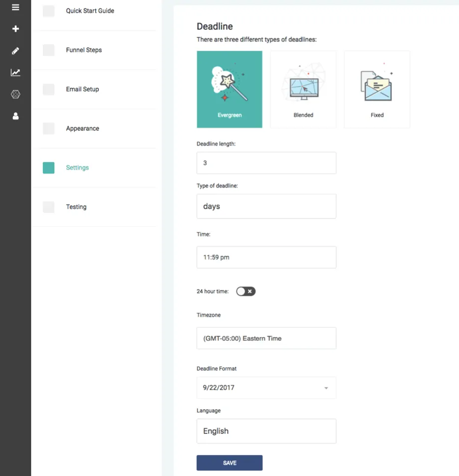Select the Blended deadline type card
This screenshot has height=476, width=459.
click(303, 89)
